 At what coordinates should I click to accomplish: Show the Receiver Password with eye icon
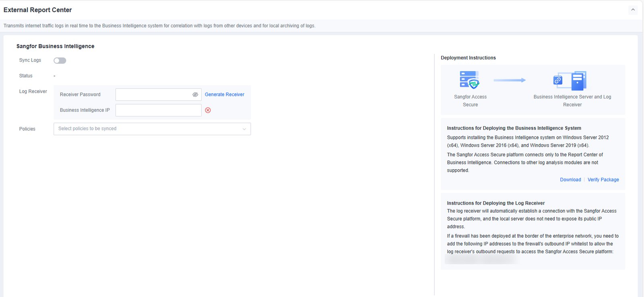click(195, 94)
